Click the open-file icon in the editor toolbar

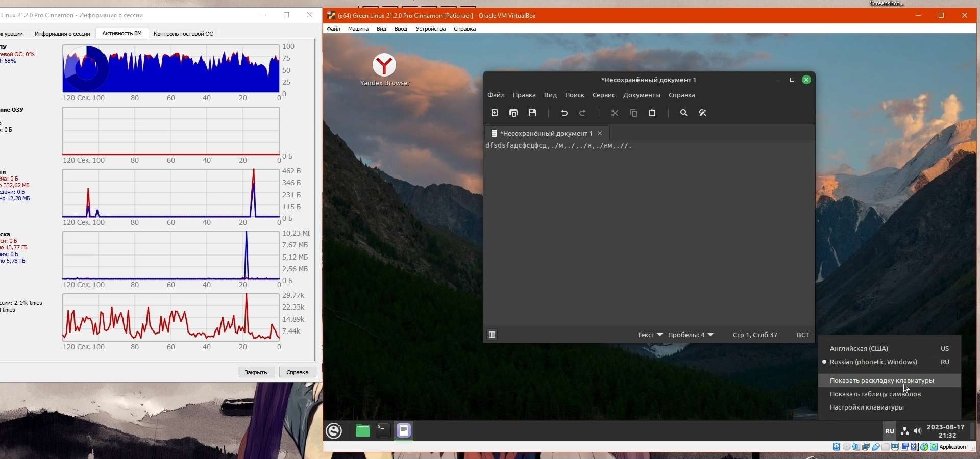pos(514,113)
